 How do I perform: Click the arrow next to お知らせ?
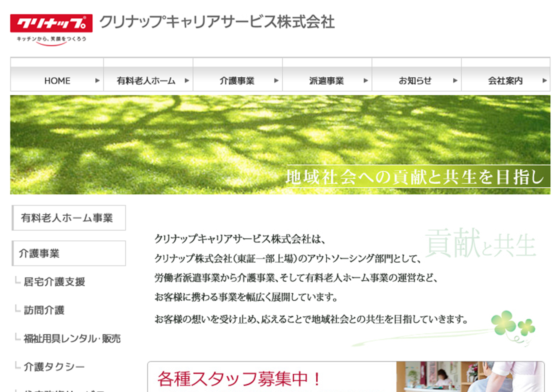click(x=455, y=81)
